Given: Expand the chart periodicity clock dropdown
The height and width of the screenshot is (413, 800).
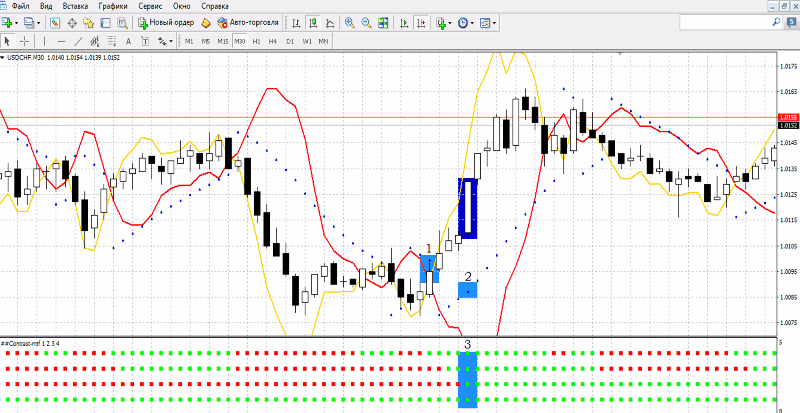Looking at the screenshot, I should tap(474, 22).
